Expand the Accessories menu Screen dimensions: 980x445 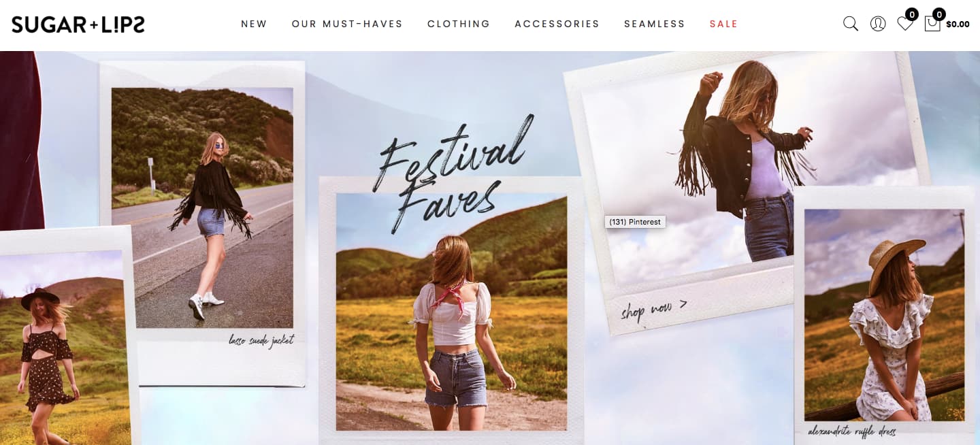click(x=557, y=24)
